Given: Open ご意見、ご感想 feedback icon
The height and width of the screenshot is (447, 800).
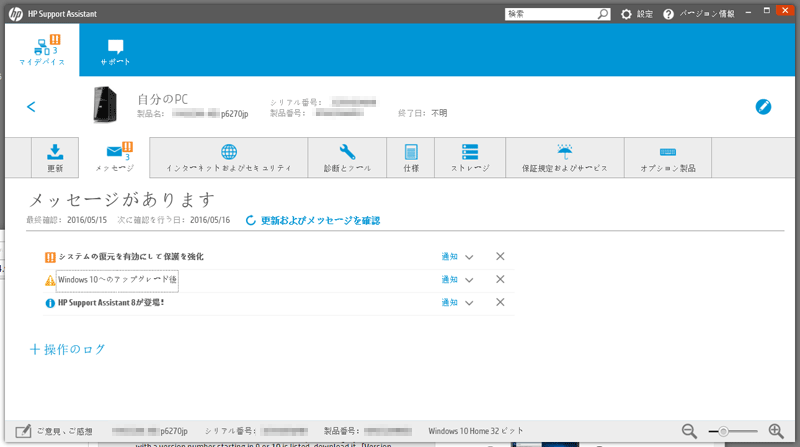Looking at the screenshot, I should click(23, 431).
